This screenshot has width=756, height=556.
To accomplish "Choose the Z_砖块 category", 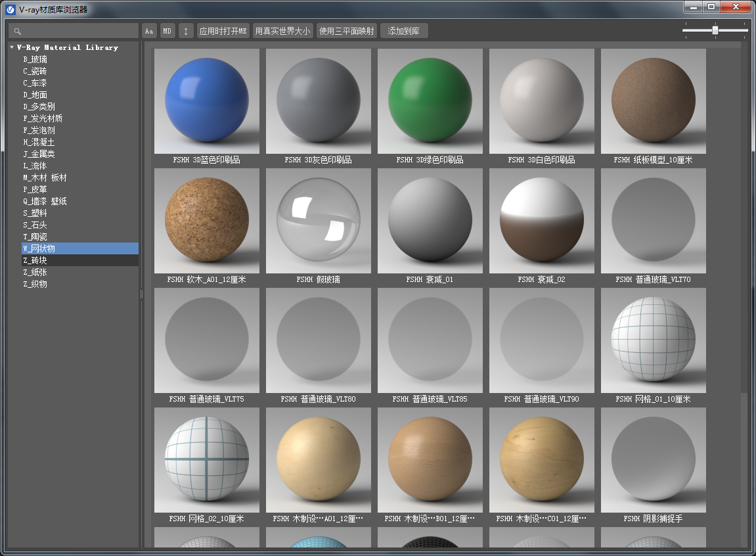I will (80, 260).
